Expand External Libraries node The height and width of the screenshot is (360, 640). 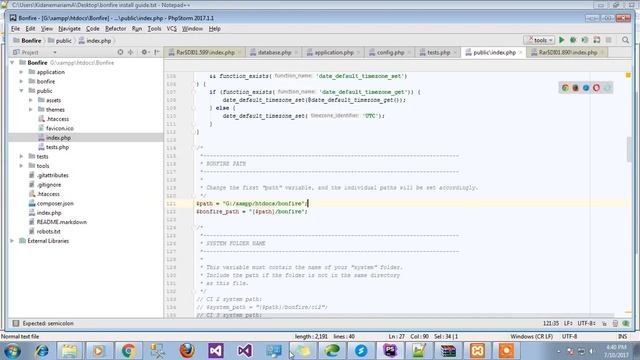12,241
